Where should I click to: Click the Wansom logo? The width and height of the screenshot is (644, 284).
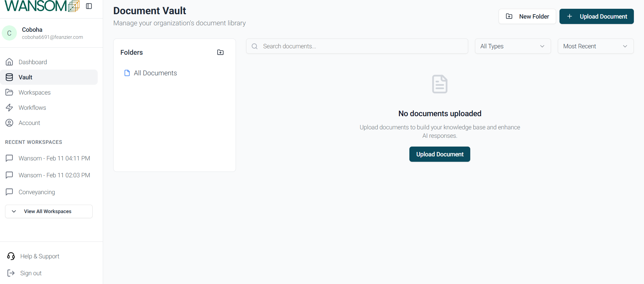[42, 6]
